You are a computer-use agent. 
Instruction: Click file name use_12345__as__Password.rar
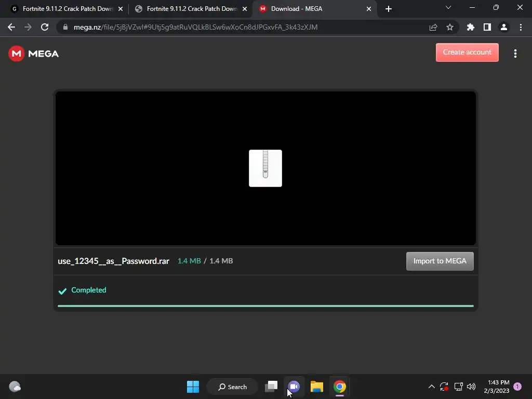pyautogui.click(x=113, y=261)
